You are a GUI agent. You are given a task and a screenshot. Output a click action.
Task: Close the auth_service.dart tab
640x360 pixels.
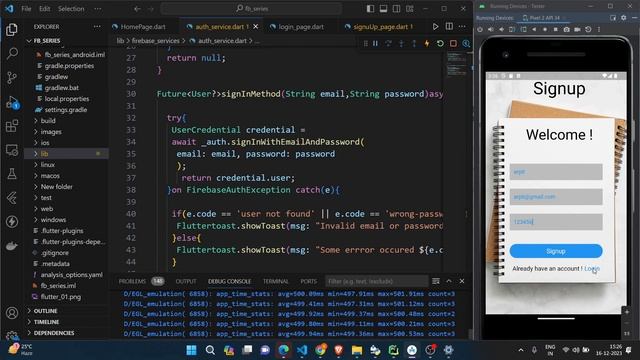256,27
